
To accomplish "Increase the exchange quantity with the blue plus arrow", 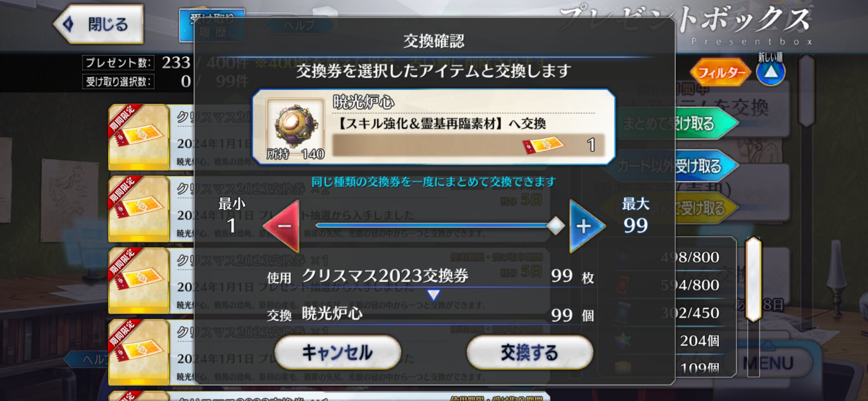I will point(586,226).
